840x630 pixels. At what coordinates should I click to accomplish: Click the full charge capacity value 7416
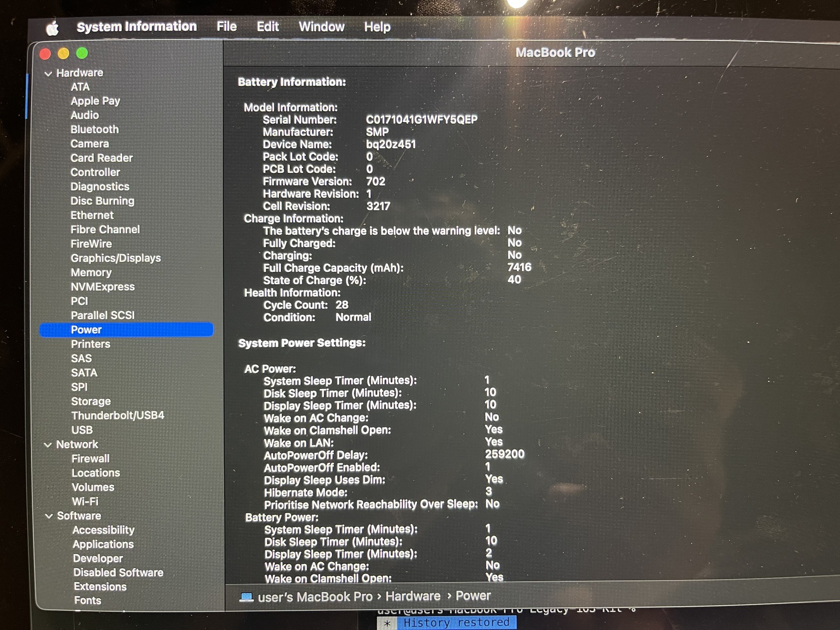(x=519, y=267)
